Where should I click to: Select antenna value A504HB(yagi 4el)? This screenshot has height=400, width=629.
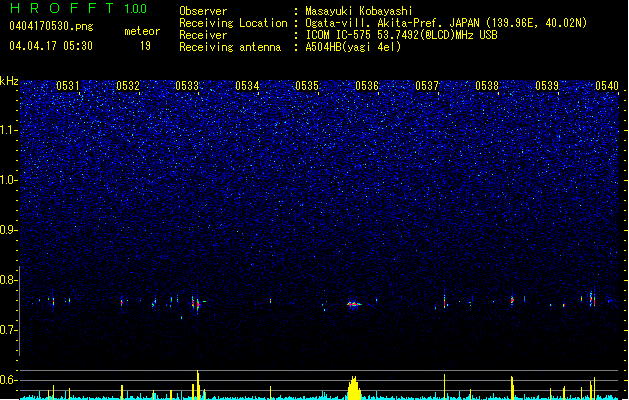[x=353, y=47]
